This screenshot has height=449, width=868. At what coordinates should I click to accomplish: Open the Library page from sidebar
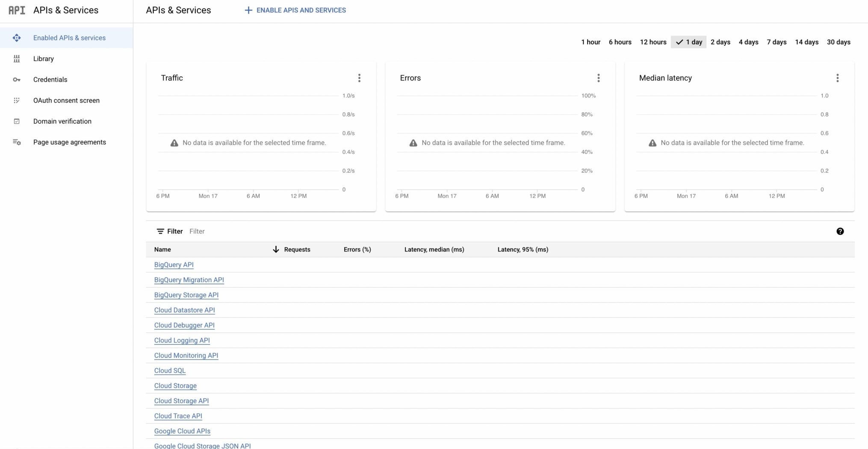click(44, 59)
